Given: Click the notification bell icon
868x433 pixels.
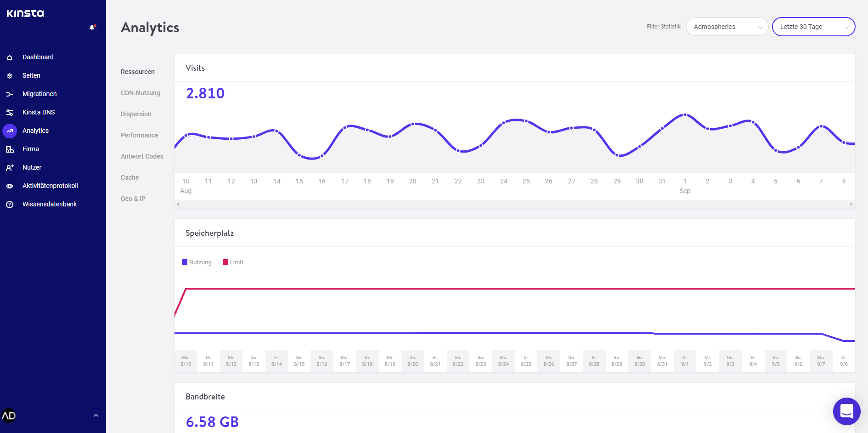Looking at the screenshot, I should (x=92, y=28).
